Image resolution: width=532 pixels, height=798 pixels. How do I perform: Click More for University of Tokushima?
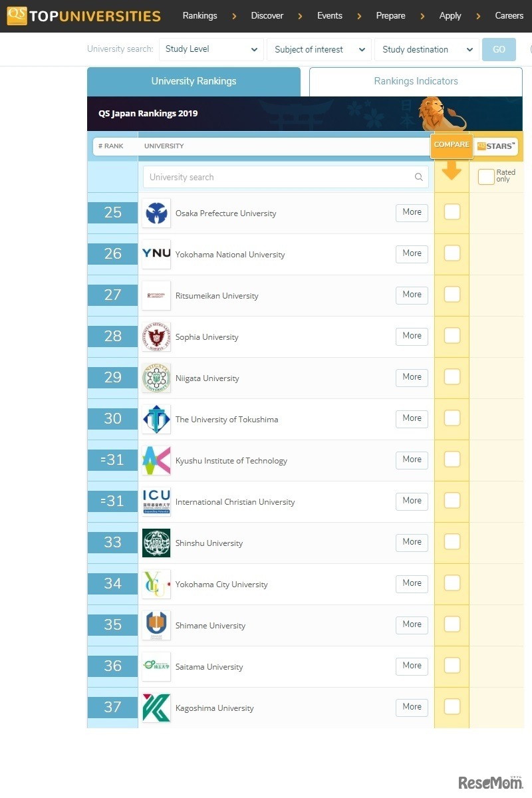(x=412, y=418)
